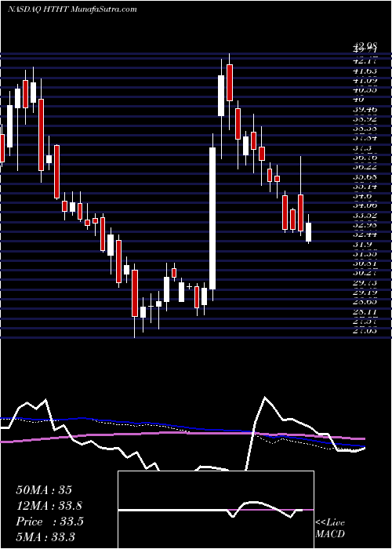Viewport: 392px width, 549px height.
Task: Select the 12MA : 33.8 readout
Action: point(49,506)
